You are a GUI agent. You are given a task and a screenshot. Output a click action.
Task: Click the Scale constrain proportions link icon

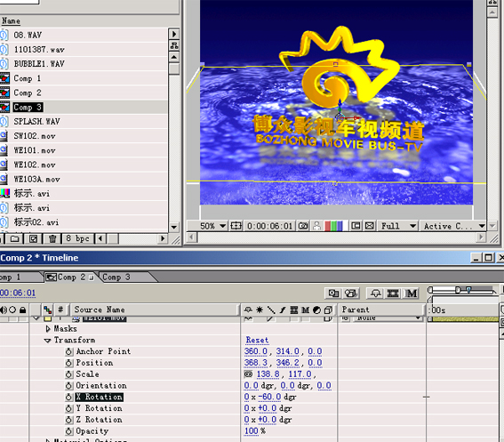point(248,374)
